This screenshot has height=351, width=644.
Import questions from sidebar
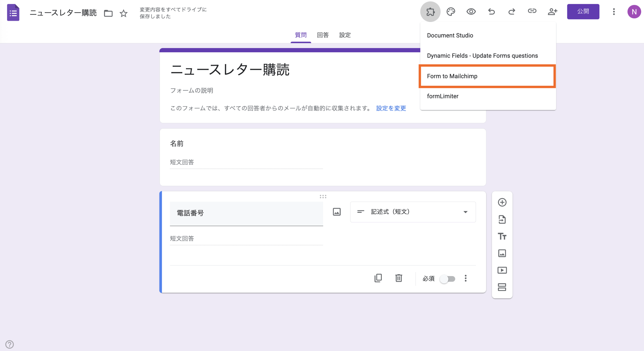502,220
